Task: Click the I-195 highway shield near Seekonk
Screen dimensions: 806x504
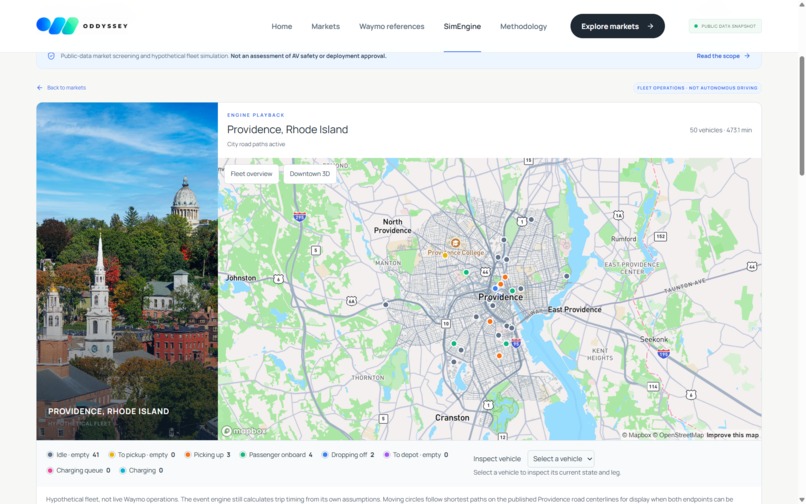Action: pos(664,354)
